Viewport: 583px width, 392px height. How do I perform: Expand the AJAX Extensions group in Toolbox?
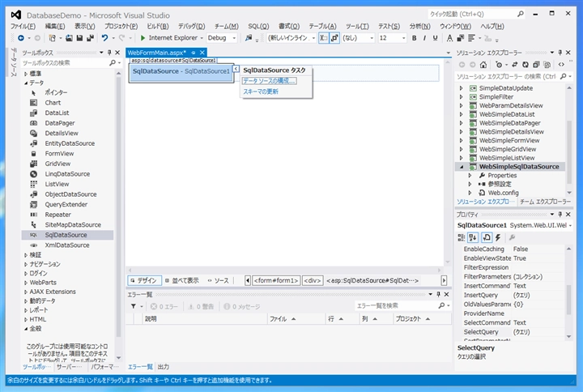(x=26, y=292)
